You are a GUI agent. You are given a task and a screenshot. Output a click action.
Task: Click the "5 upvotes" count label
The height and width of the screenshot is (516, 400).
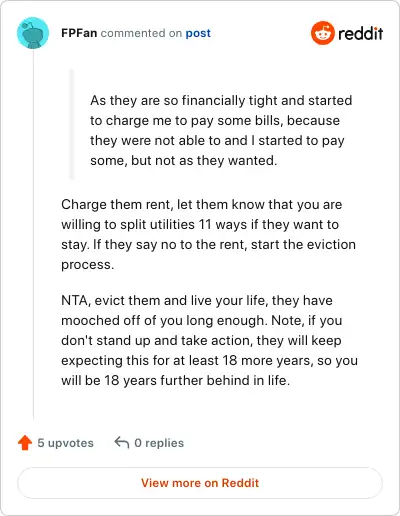(x=65, y=443)
